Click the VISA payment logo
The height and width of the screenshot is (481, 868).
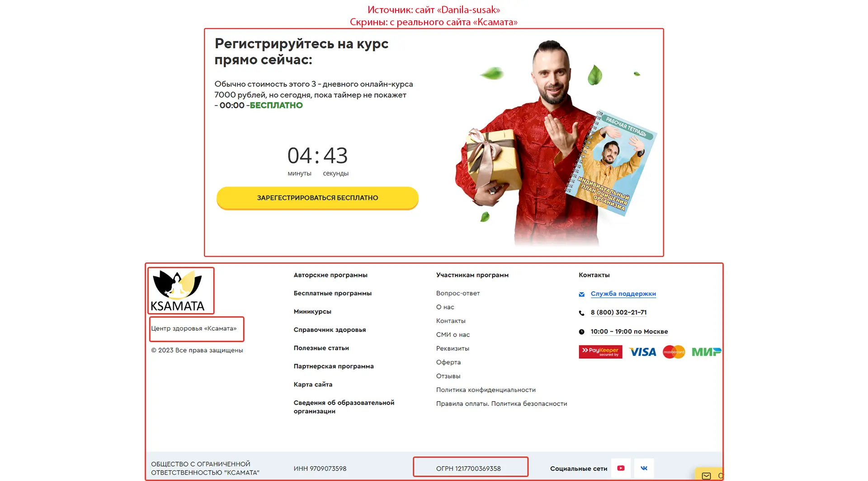point(642,352)
